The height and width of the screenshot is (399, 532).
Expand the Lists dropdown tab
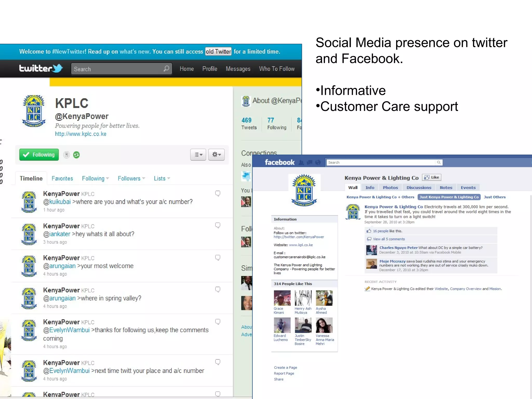tap(162, 178)
